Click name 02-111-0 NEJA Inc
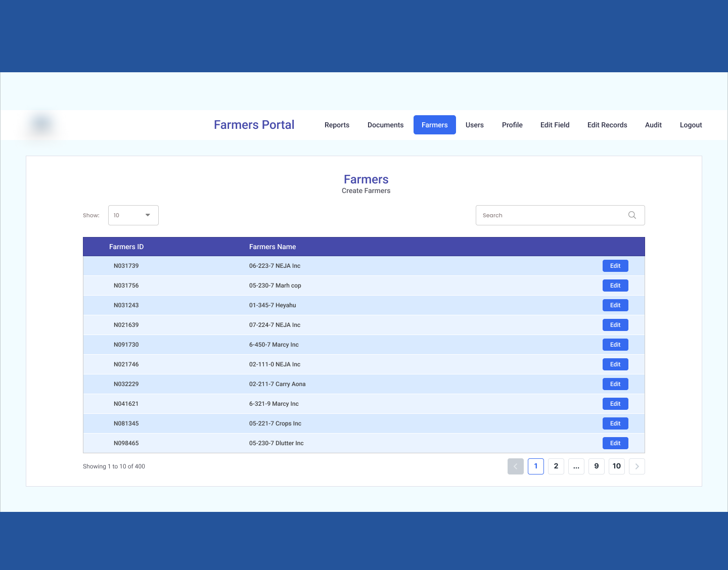 [275, 364]
